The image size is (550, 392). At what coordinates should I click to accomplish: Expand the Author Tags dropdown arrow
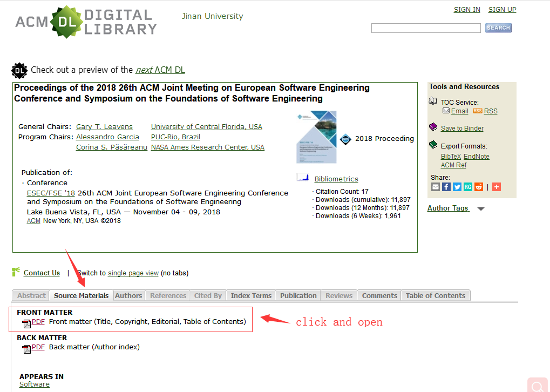pos(481,209)
